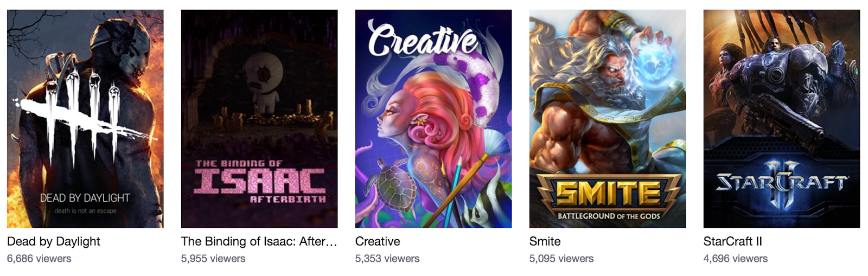Image resolution: width=868 pixels, height=276 pixels.
Task: Click 'The Binding of Isaac: After…' title
Action: [259, 242]
